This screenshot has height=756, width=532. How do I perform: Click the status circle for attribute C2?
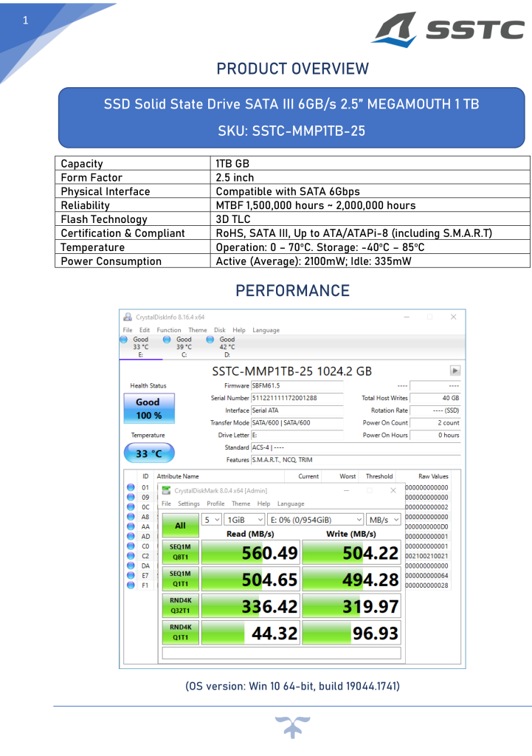click(x=131, y=555)
